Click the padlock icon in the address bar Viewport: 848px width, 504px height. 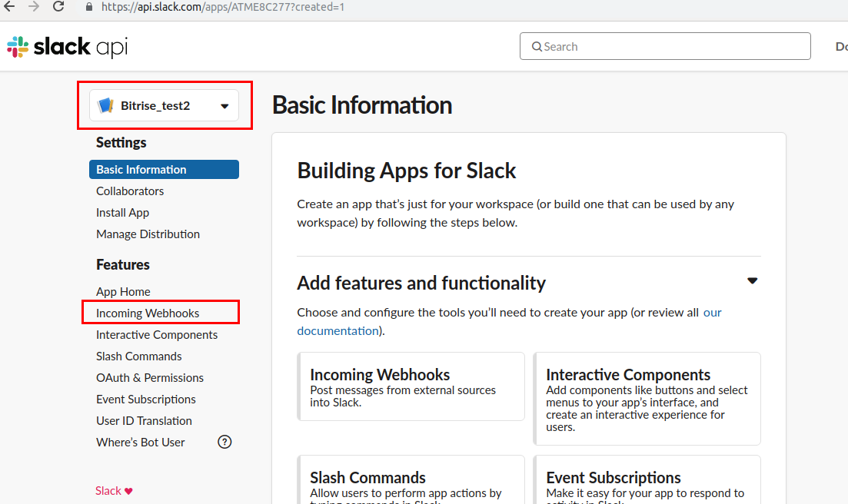coord(89,7)
